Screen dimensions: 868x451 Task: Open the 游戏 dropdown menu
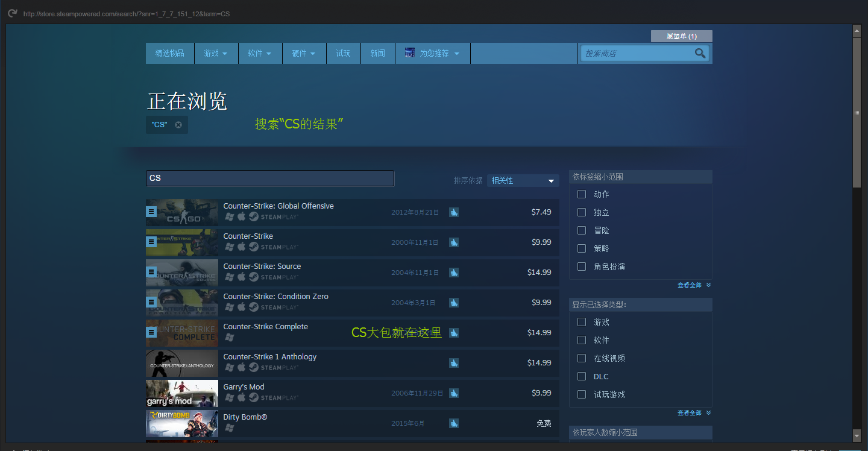click(216, 53)
